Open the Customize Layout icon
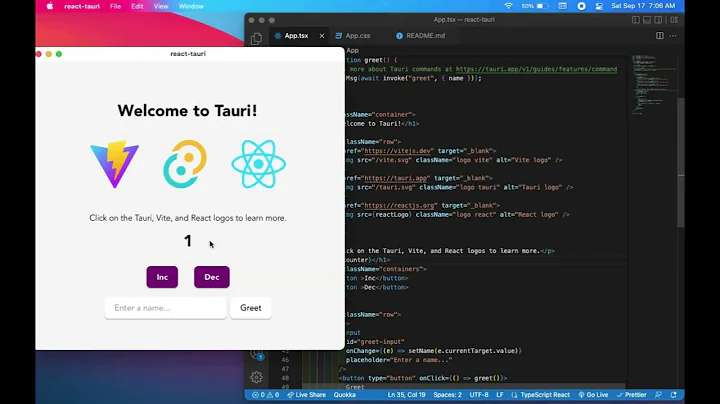Image resolution: width=720 pixels, height=404 pixels. (674, 20)
